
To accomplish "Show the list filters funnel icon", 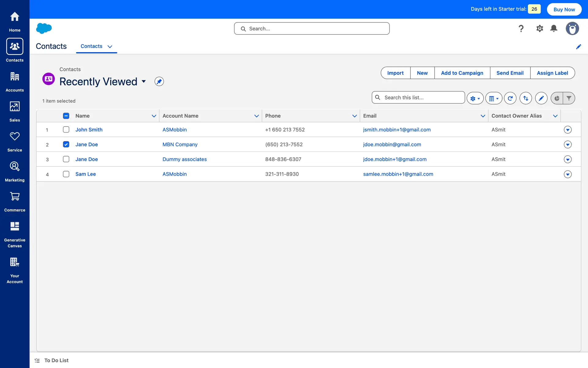I will [569, 98].
